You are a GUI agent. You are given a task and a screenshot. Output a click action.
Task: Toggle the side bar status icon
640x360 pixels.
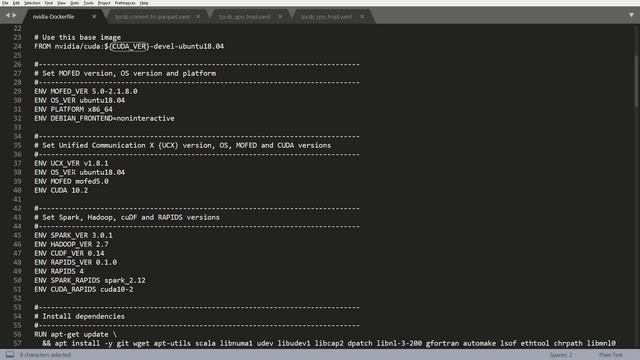pyautogui.click(x=10, y=355)
